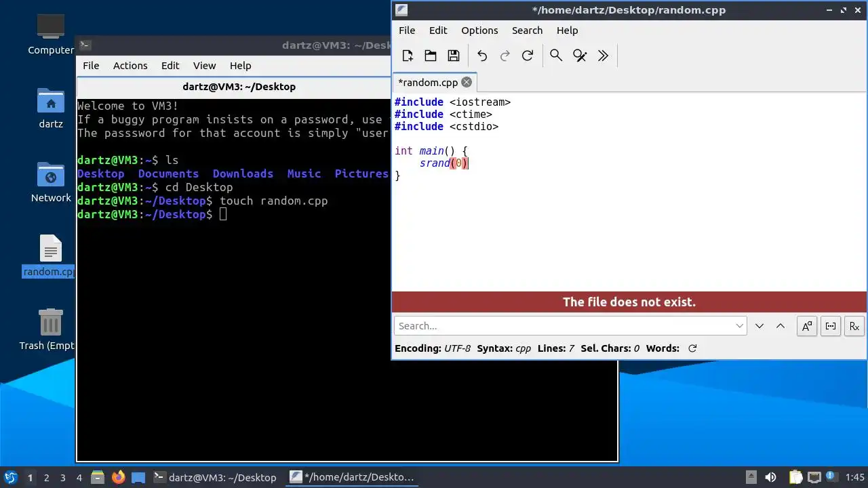Viewport: 868px width, 488px height.
Task: Expand the search history dropdown arrow
Action: coord(740,326)
